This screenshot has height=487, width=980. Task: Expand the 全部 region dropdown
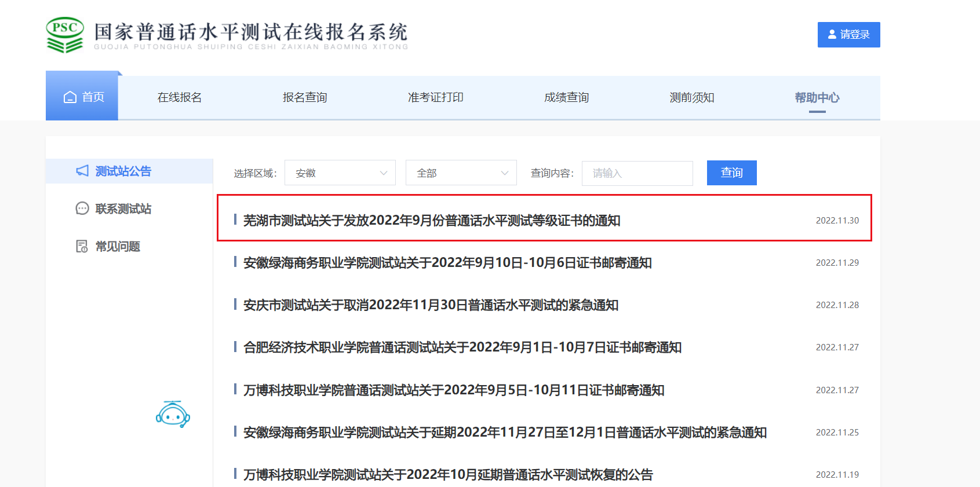pos(461,173)
